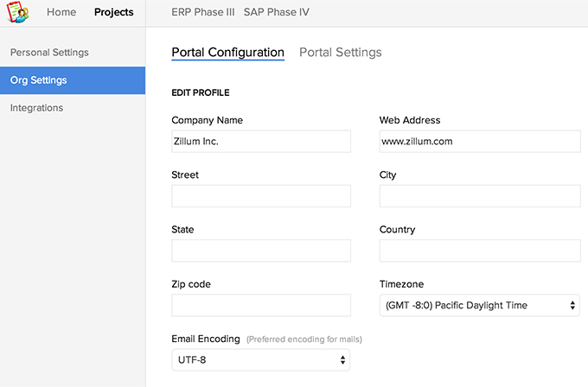Click the Zoho Projects logo icon
The width and height of the screenshot is (588, 387).
tap(18, 13)
